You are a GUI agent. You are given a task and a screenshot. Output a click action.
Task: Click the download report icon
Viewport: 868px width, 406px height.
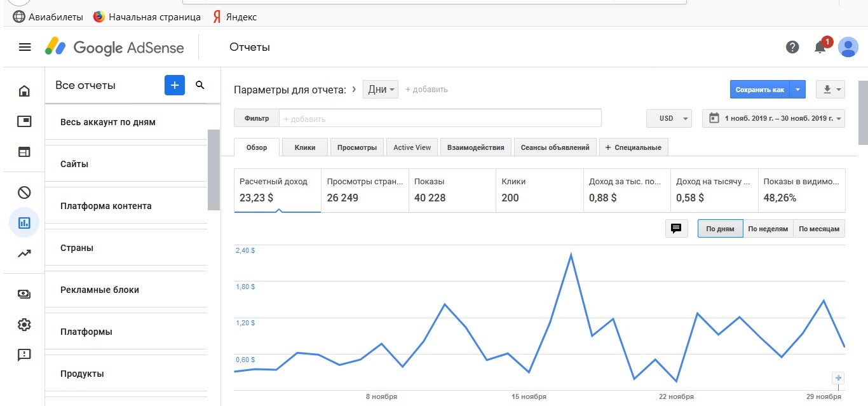point(831,90)
